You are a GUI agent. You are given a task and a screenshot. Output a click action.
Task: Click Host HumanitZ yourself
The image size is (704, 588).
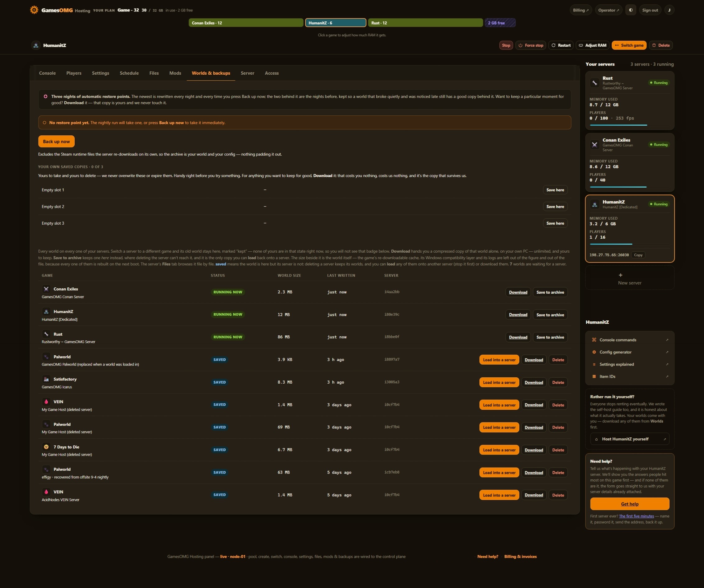[x=630, y=439]
